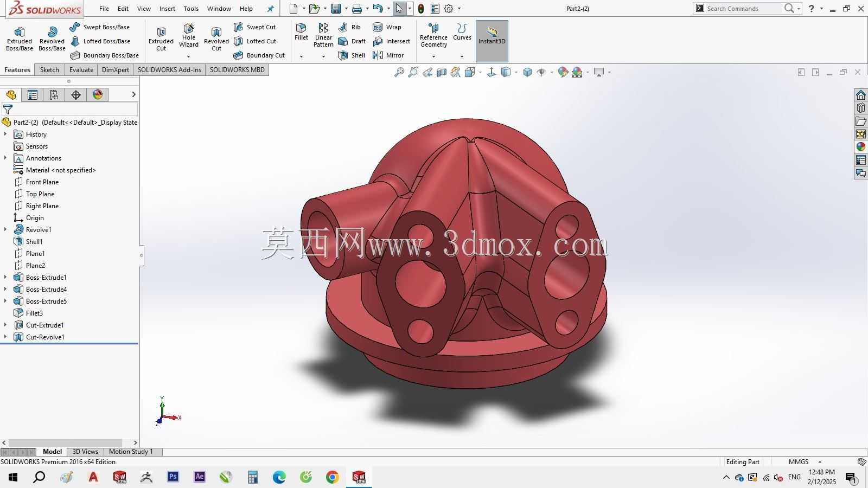Expand the manager panel tabs arrow
This screenshot has width=868, height=488.
133,95
